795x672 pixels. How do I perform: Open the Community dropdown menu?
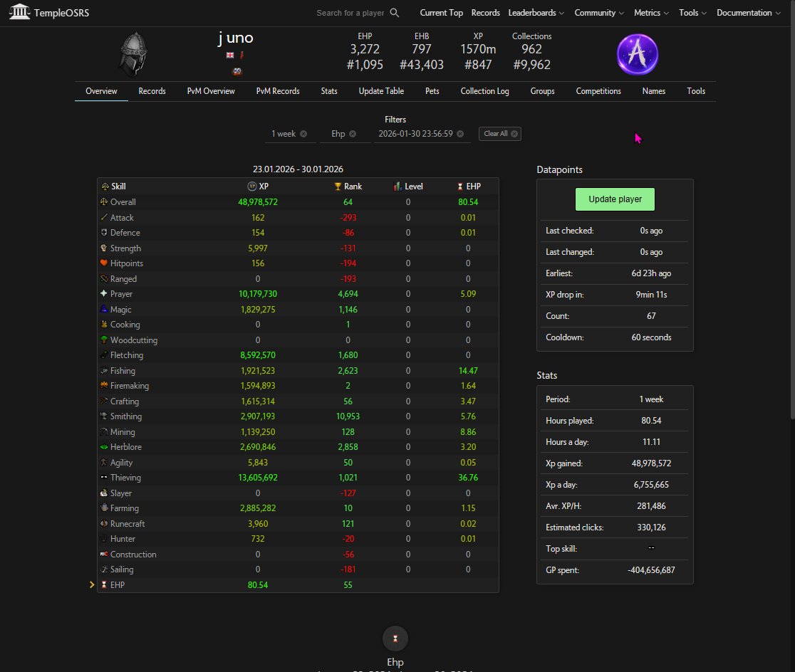599,13
